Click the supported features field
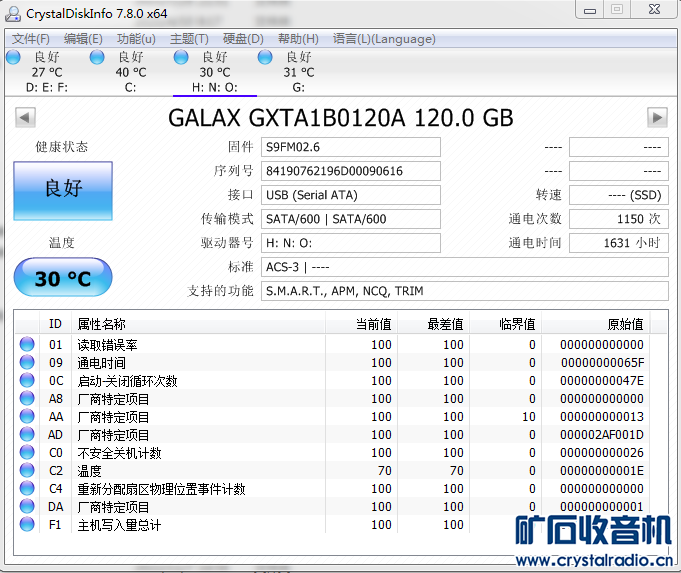 point(464,291)
